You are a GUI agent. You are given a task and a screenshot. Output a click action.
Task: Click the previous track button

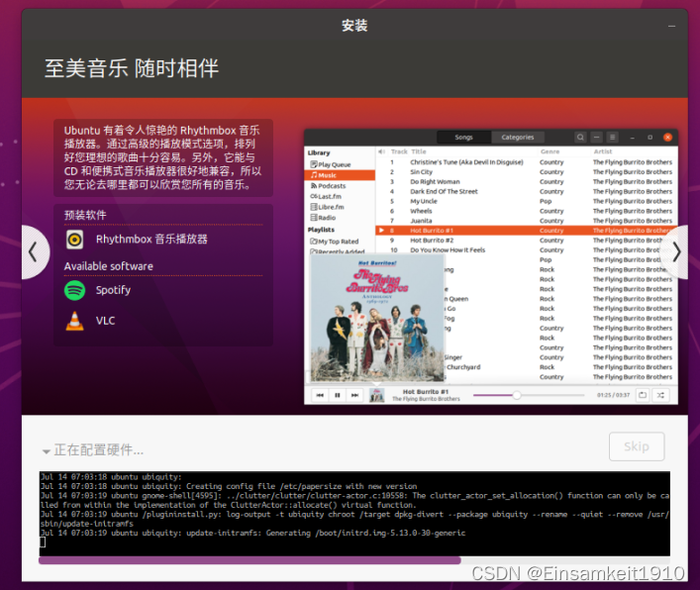coord(320,395)
